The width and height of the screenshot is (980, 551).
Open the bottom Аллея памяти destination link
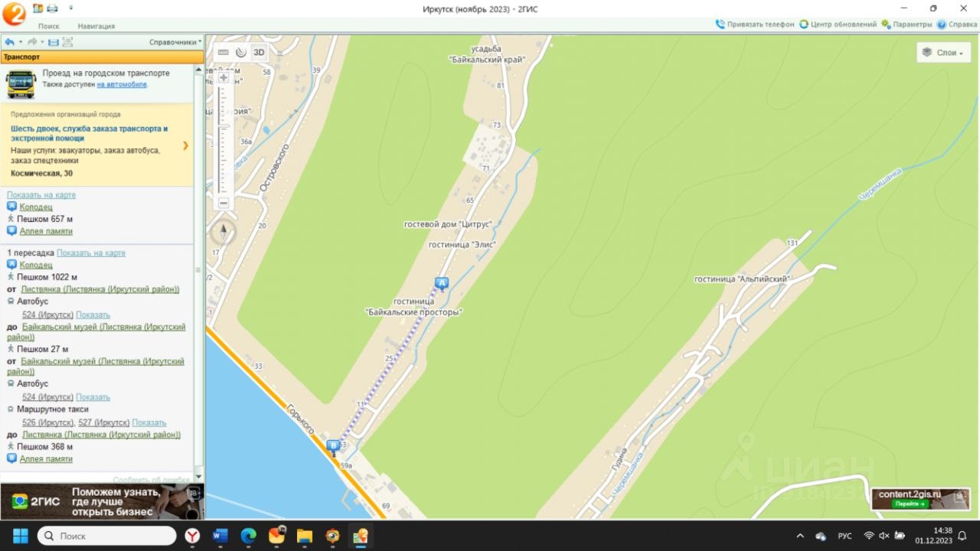pos(46,458)
